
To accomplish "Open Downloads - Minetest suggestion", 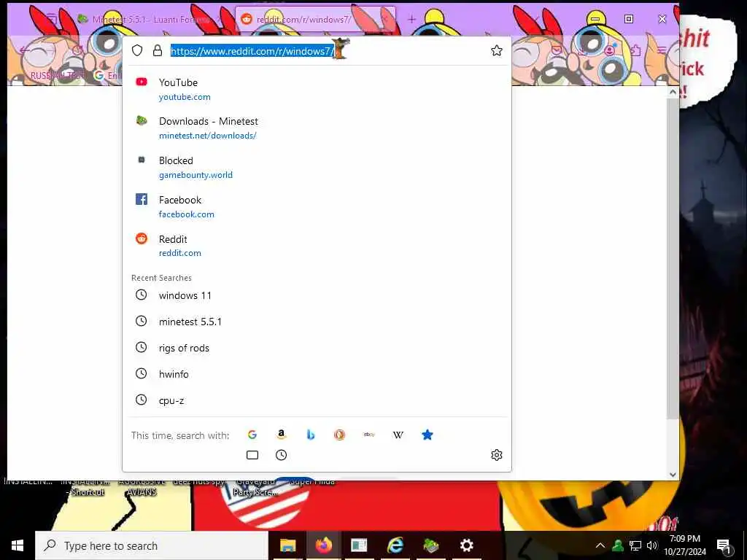I will pos(317,128).
